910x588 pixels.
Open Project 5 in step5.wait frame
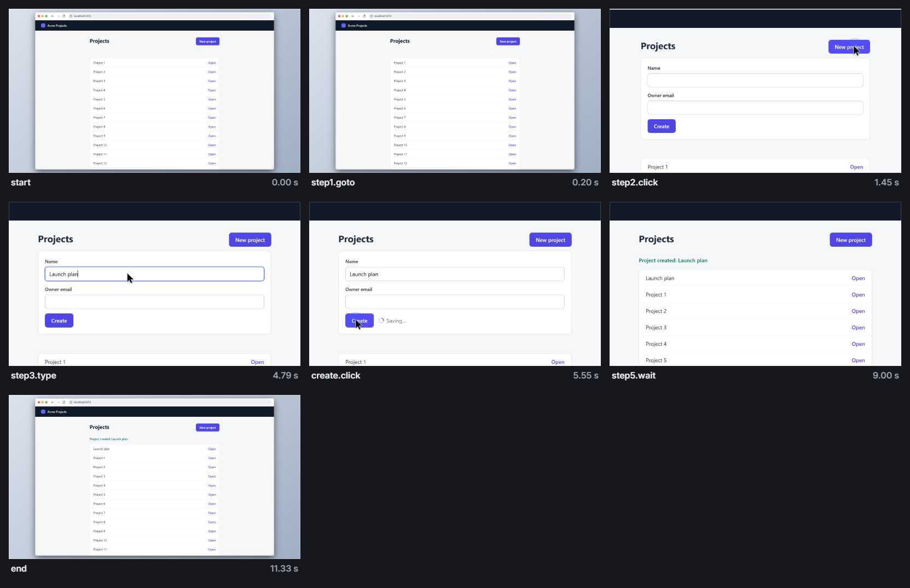tap(858, 360)
